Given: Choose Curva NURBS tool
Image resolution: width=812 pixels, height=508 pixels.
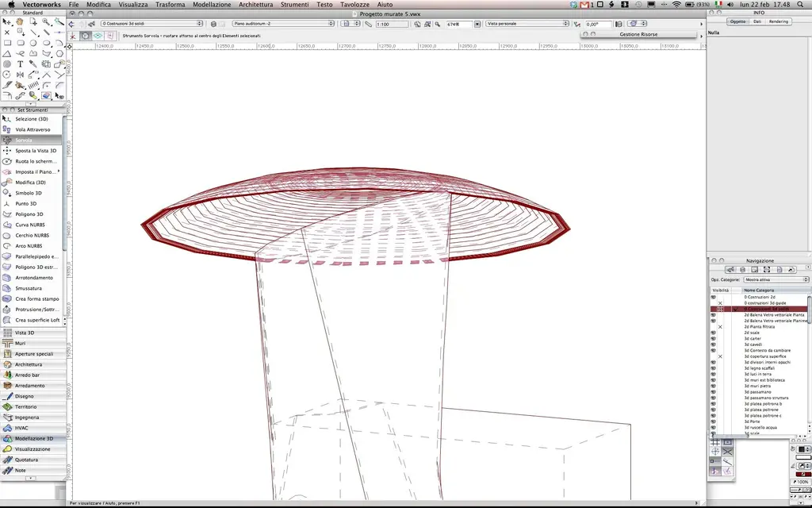Looking at the screenshot, I should tap(32, 225).
